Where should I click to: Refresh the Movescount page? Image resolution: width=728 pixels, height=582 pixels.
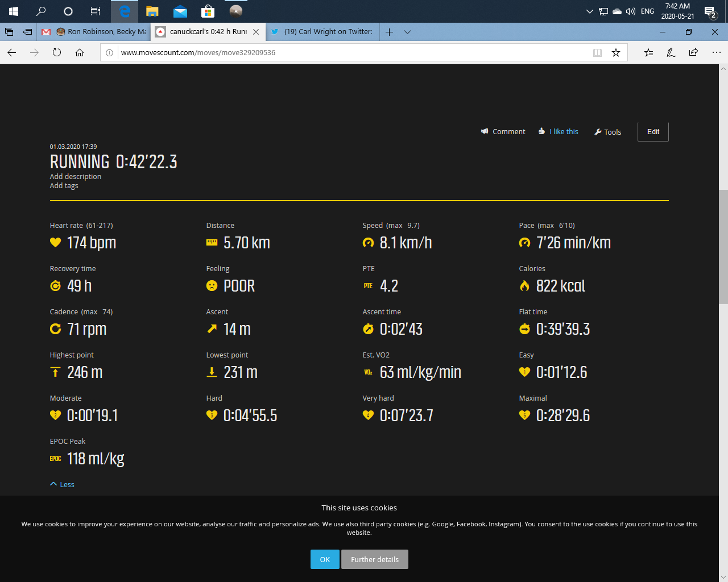57,53
